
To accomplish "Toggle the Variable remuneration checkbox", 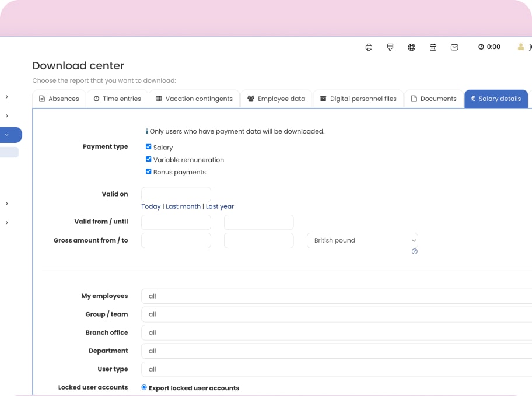I will click(149, 159).
